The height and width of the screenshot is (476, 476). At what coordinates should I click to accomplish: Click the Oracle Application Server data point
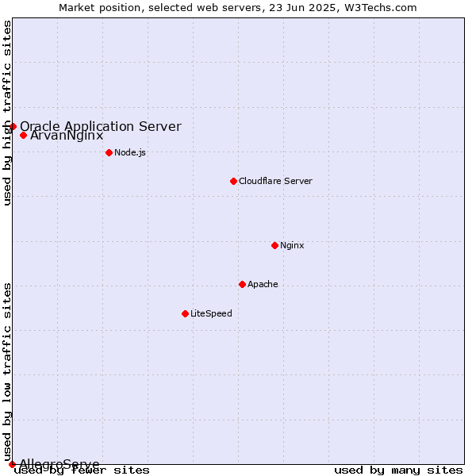[13, 127]
